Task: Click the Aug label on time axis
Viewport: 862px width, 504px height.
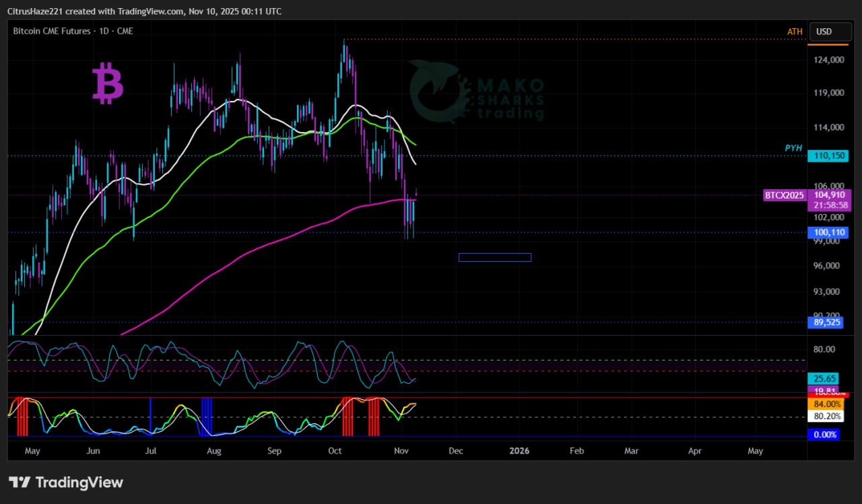Action: click(214, 451)
